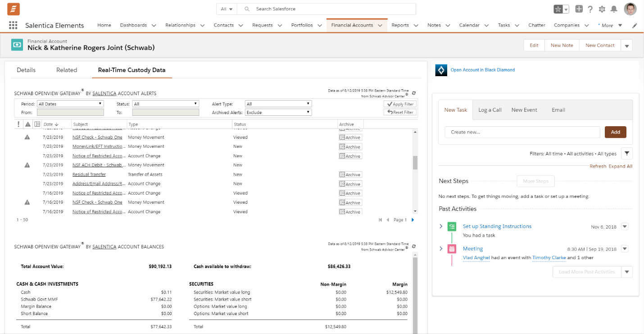The image size is (644, 334).
Task: Open the Archived Alerts dropdown
Action: point(278,112)
